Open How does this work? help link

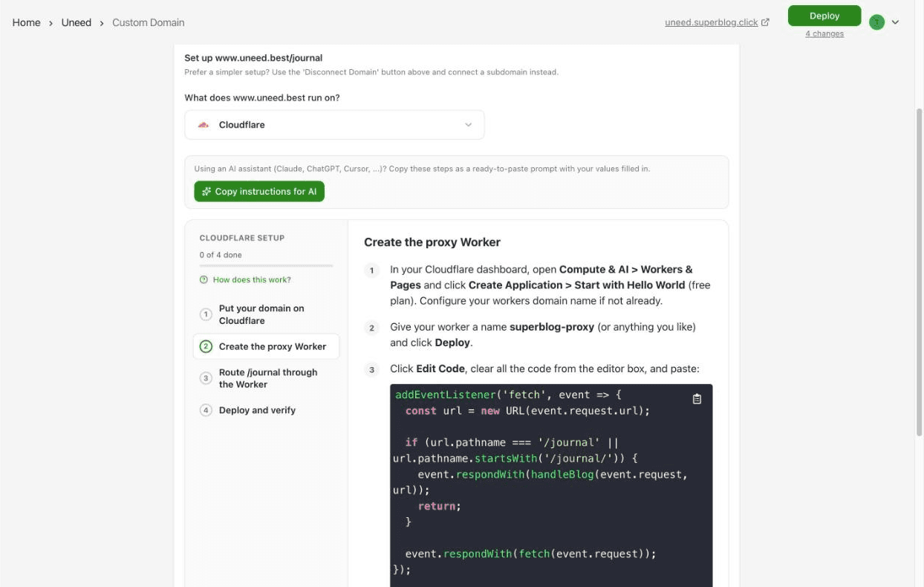pyautogui.click(x=252, y=280)
